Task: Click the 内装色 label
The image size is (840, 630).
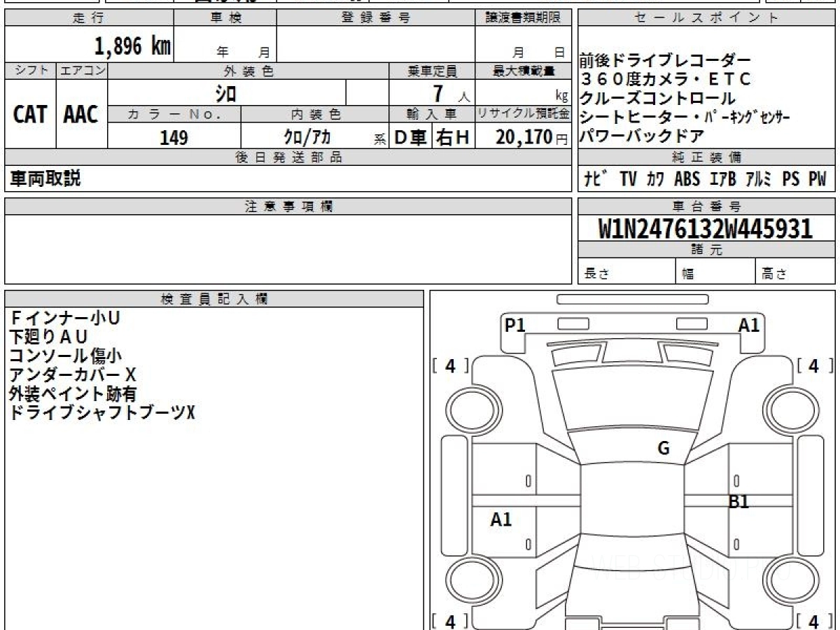Action: tap(315, 114)
